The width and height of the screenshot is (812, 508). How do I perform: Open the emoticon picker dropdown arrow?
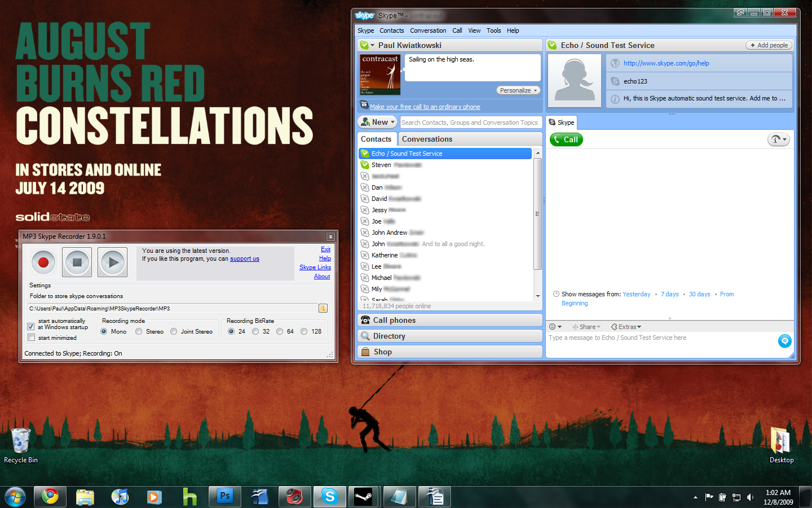(560, 327)
